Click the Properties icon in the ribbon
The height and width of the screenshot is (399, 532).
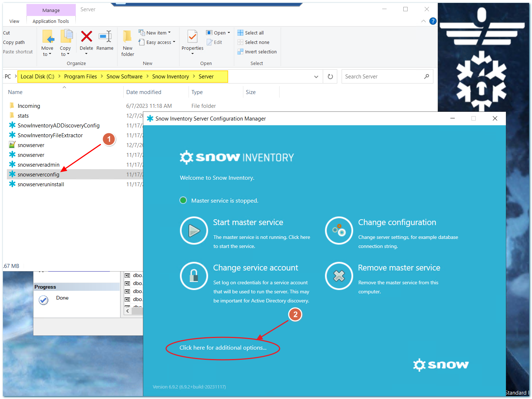coord(193,37)
